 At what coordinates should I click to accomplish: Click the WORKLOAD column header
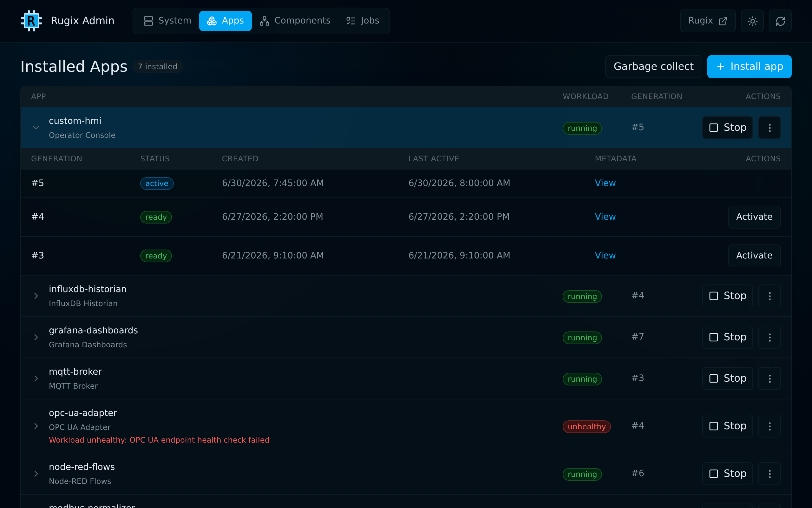pos(586,97)
